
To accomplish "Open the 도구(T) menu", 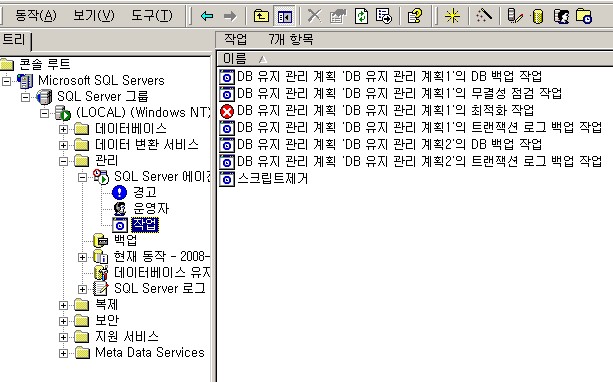I will (x=151, y=16).
